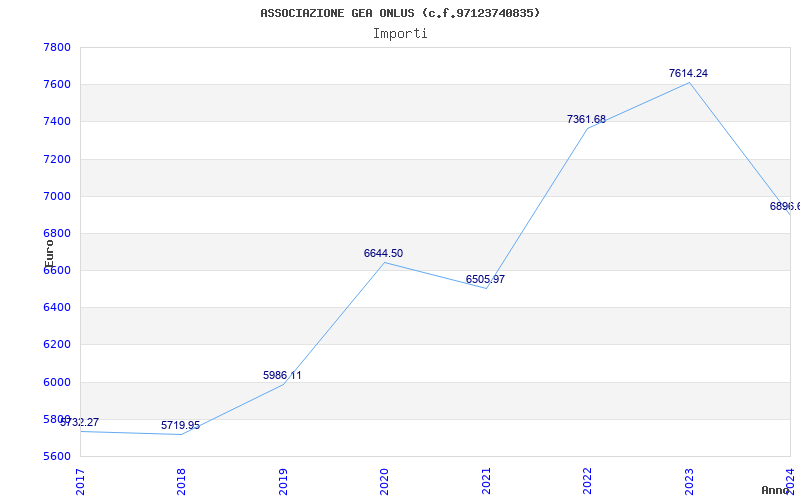Click the 2022 x-axis label

[x=587, y=482]
